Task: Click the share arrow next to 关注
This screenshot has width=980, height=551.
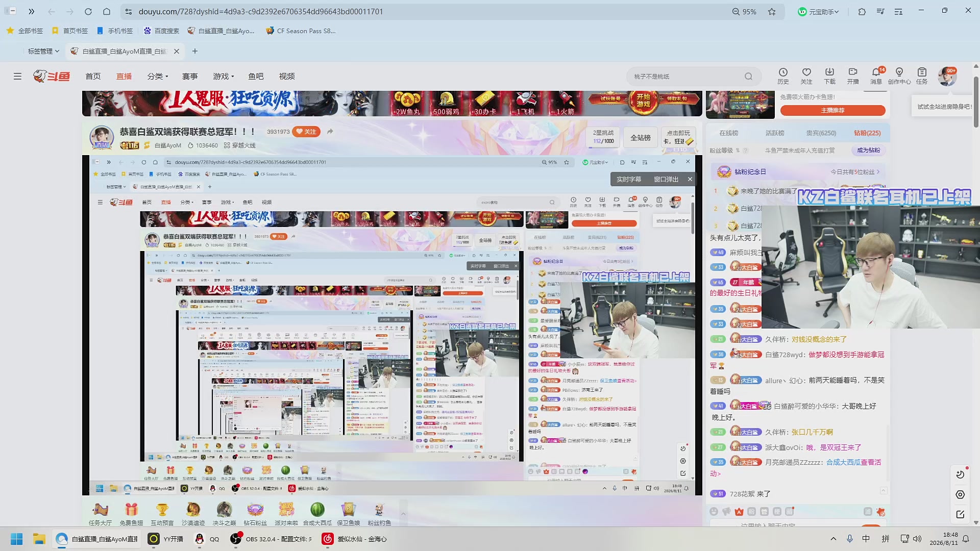Action: (330, 132)
